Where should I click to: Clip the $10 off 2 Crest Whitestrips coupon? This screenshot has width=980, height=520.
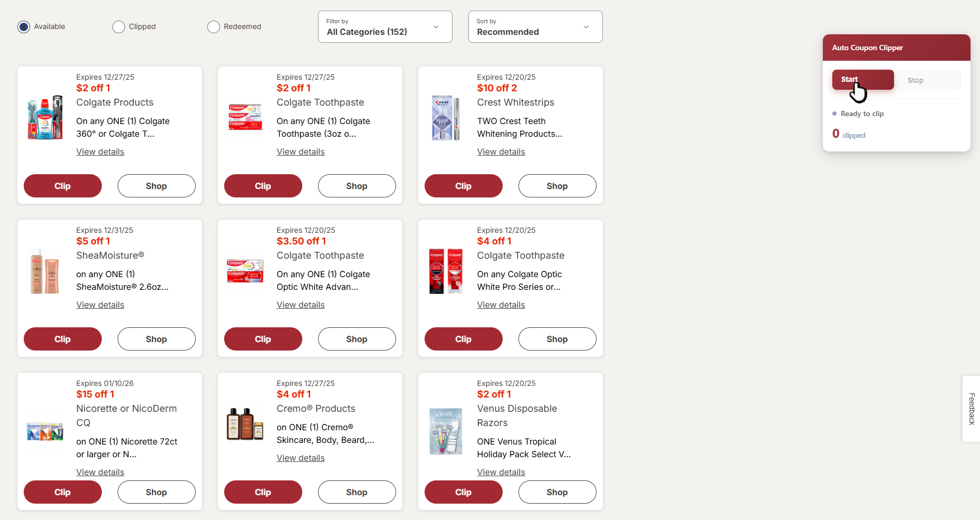tap(463, 186)
